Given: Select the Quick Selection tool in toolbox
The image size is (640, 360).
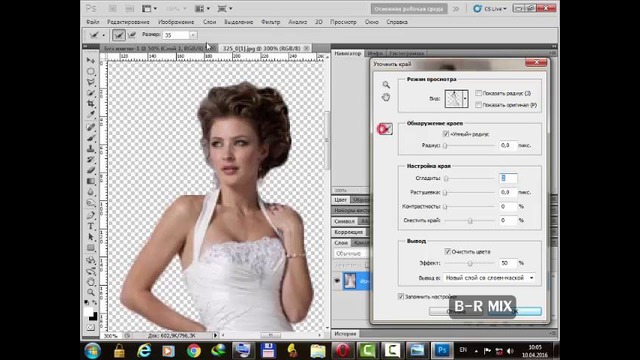Looking at the screenshot, I should click(91, 93).
